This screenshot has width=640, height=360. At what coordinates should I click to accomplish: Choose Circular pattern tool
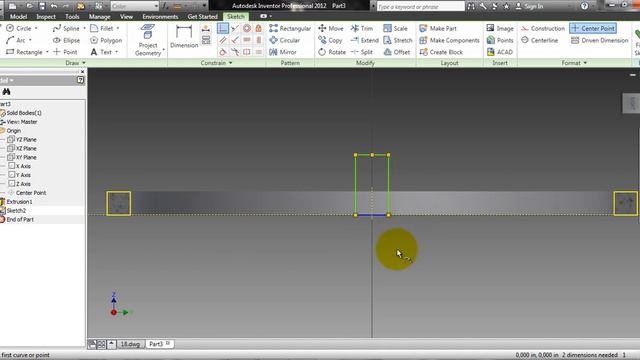pos(284,40)
